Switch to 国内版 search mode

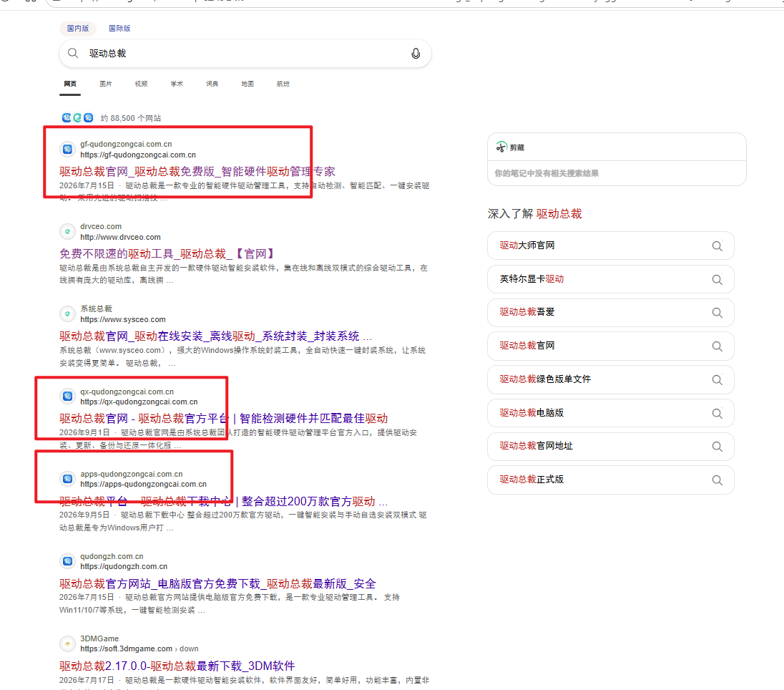coord(78,29)
